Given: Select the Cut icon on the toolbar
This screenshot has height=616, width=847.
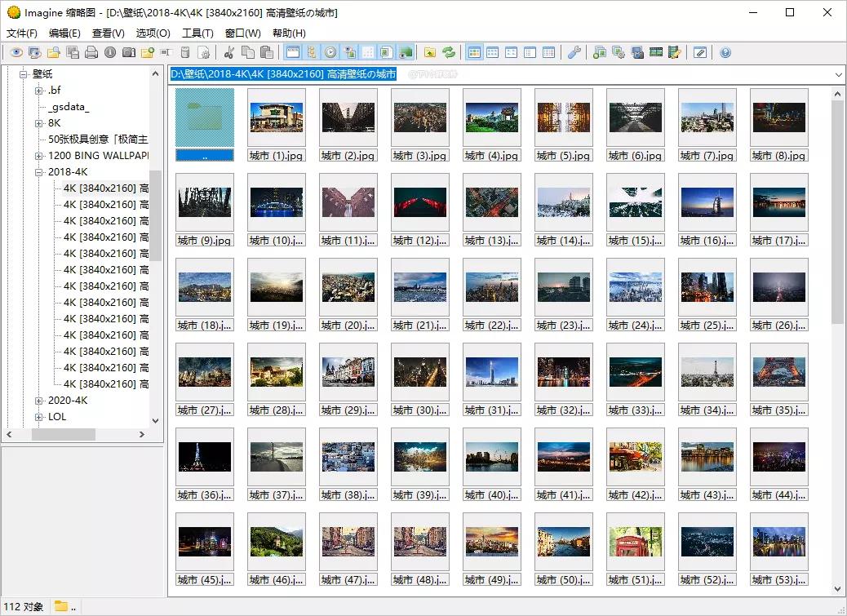Looking at the screenshot, I should [228, 52].
